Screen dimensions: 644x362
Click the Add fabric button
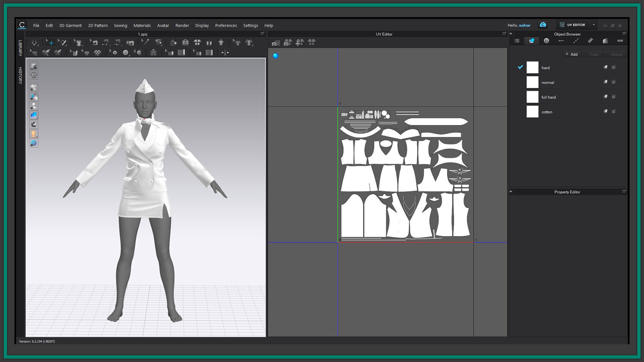point(572,54)
